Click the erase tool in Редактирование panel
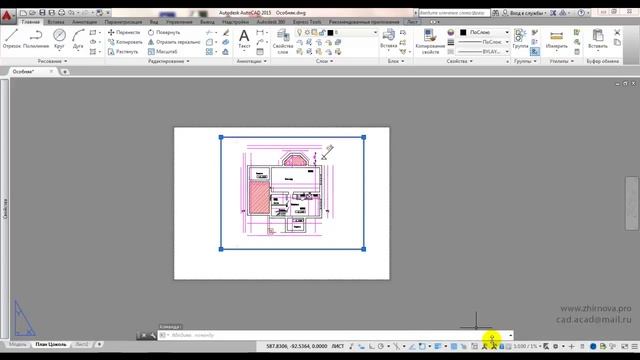This screenshot has height=360, width=640. click(x=226, y=32)
